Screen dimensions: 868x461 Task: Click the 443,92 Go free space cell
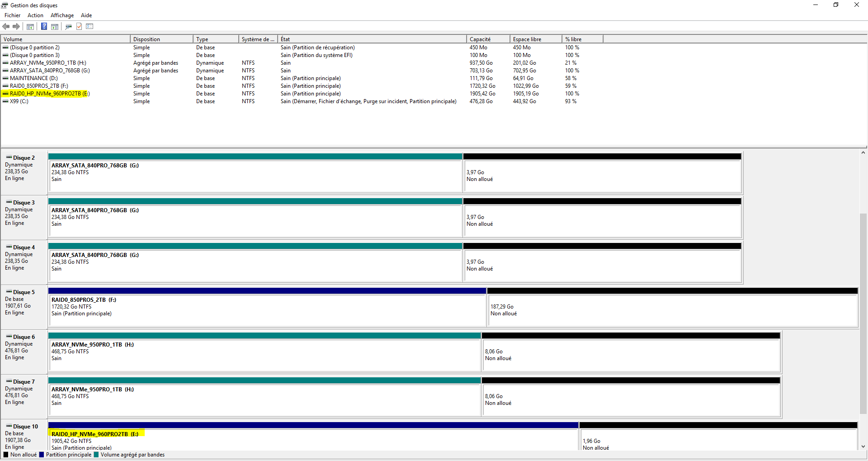point(524,101)
